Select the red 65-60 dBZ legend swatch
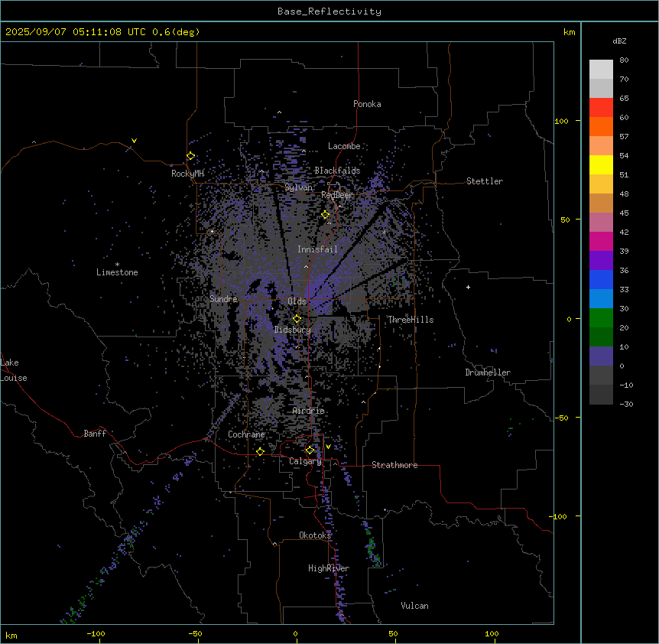 [601, 108]
